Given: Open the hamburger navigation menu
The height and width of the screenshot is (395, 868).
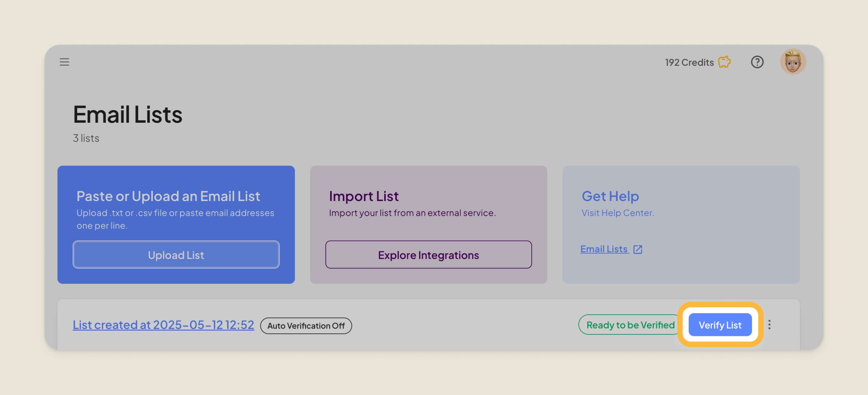Looking at the screenshot, I should coord(64,62).
